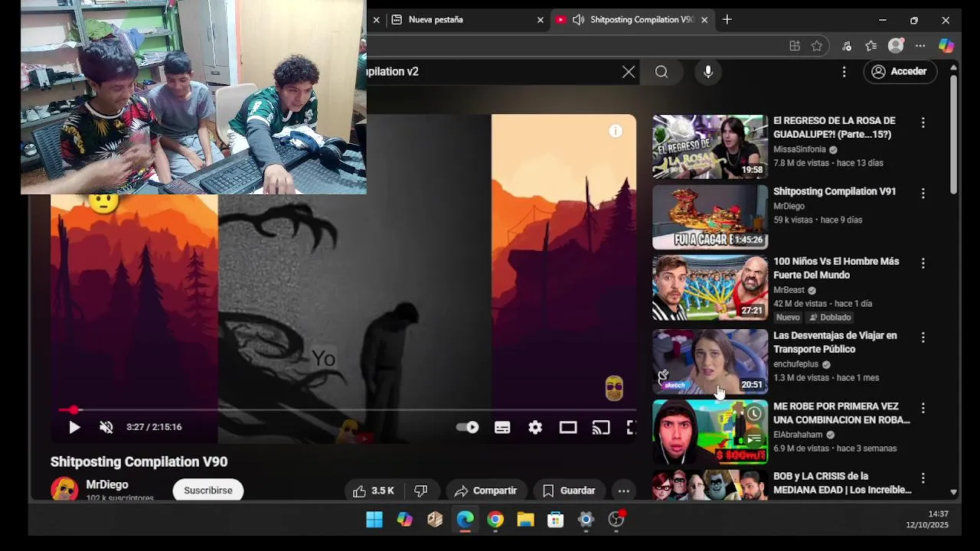The image size is (980, 551).
Task: Open the ElAbrahaham channel name
Action: 798,435
